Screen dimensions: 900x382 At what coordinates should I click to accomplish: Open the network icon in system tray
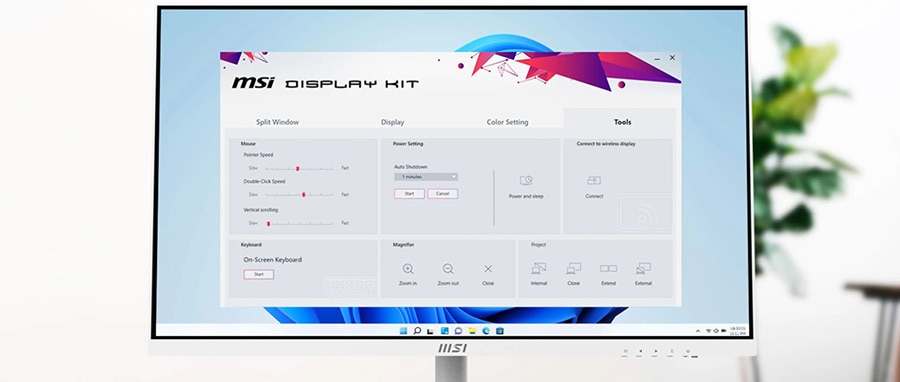click(709, 331)
